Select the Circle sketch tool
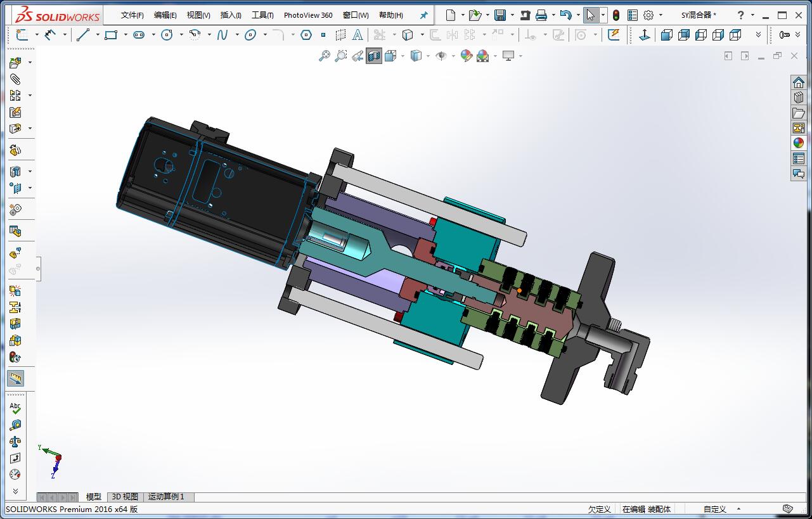This screenshot has height=519, width=812. pyautogui.click(x=167, y=35)
